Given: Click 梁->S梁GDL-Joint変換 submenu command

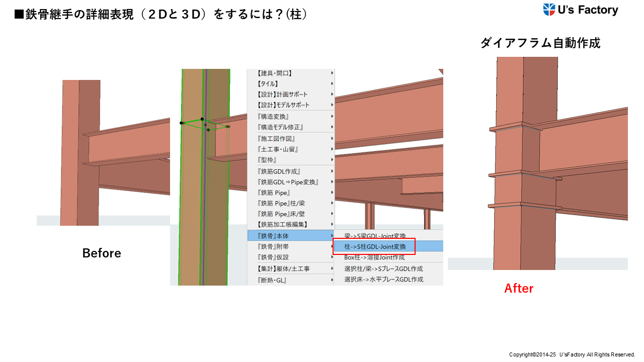Looking at the screenshot, I should 374,235.
